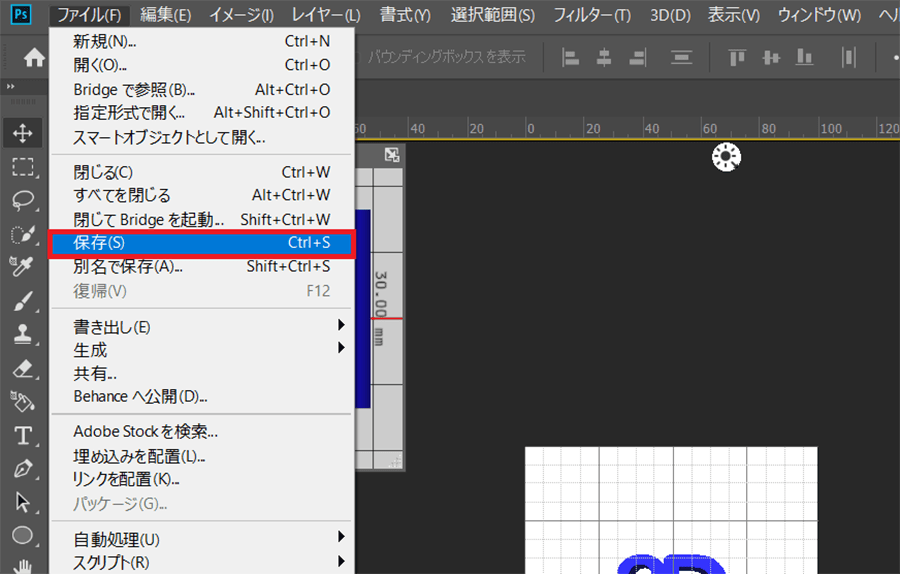Align left edges icon
The width and height of the screenshot is (900, 574).
click(x=570, y=57)
